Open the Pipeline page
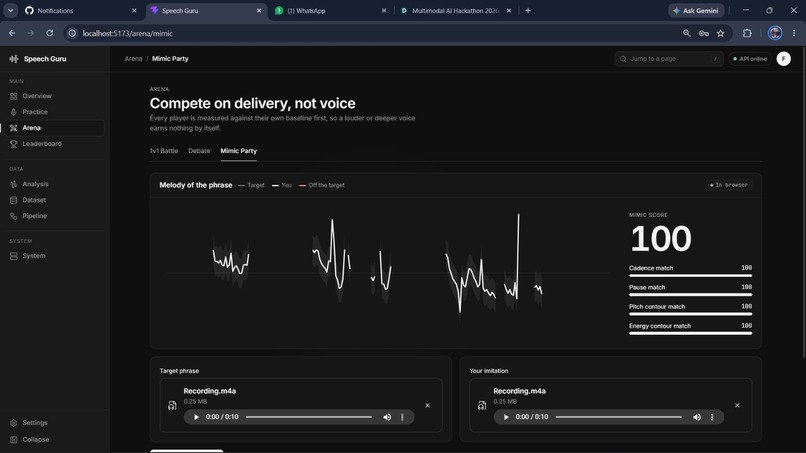Screen dimensions: 806x453 pos(53,216)
